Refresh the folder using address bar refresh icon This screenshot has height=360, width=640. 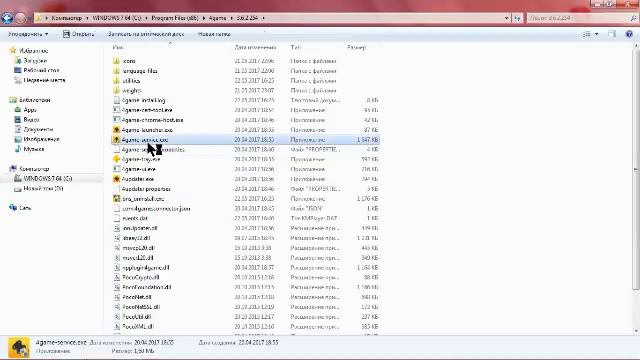pos(517,18)
